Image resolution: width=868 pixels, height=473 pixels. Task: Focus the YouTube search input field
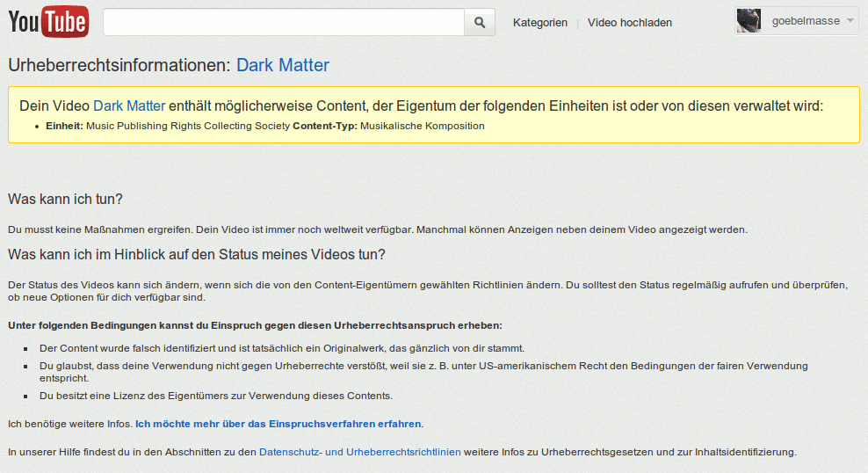284,22
